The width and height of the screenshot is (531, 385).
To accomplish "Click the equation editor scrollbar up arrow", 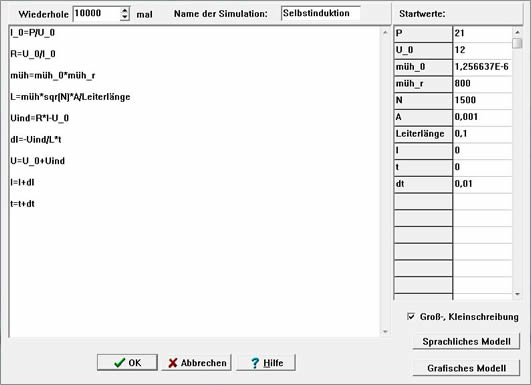I will 385,33.
